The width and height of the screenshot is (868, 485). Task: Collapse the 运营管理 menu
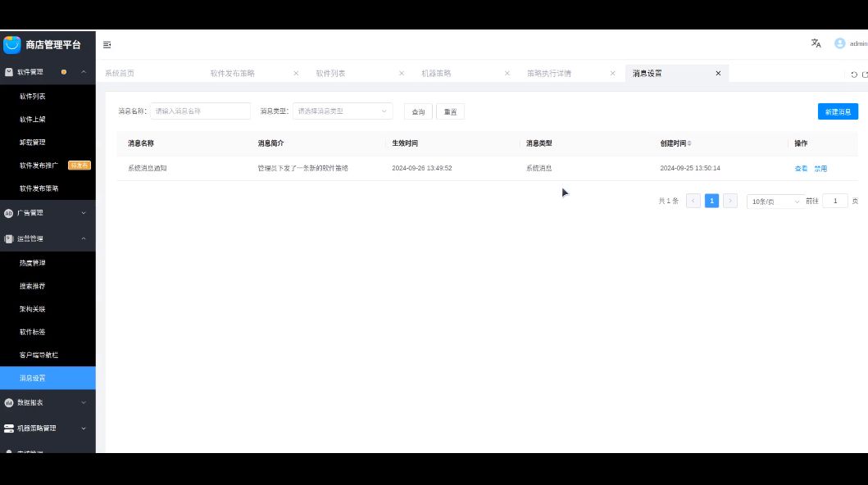coord(48,238)
